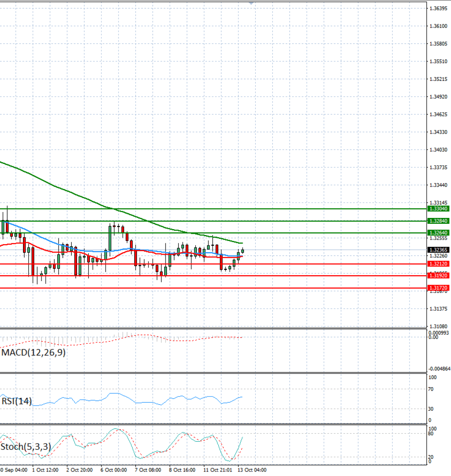Click the 1.36395 price axis value
The image size is (451, 476).
tap(438, 8)
